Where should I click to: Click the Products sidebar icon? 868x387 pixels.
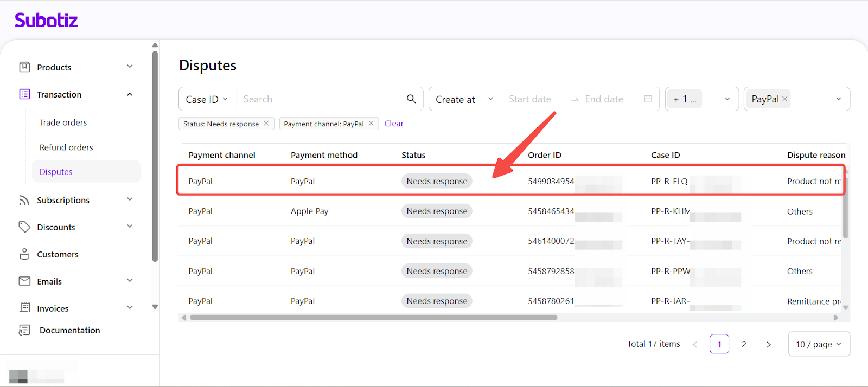pyautogui.click(x=24, y=67)
